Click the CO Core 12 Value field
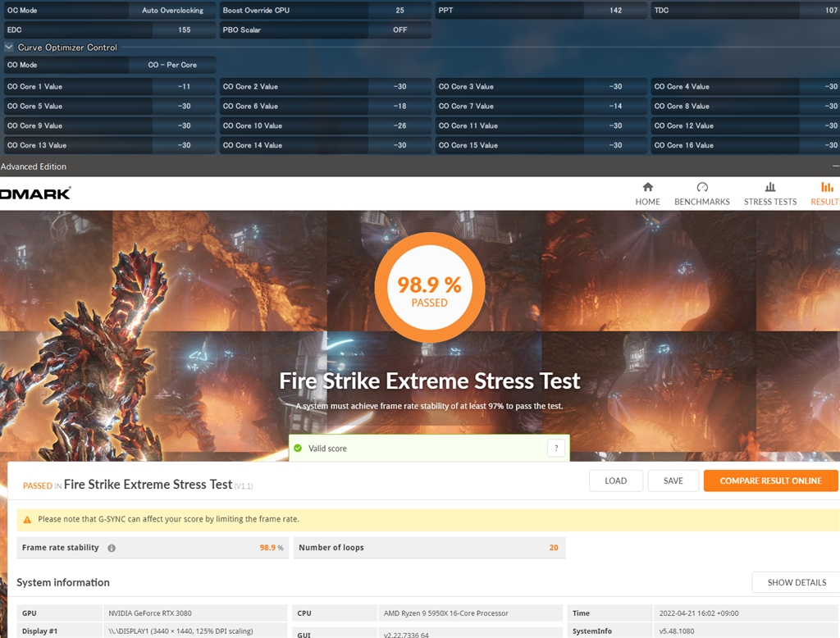 (x=819, y=126)
